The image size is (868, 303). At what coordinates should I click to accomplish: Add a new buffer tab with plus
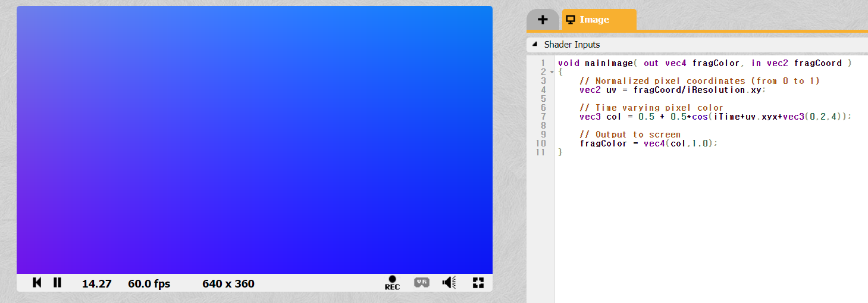pos(543,20)
